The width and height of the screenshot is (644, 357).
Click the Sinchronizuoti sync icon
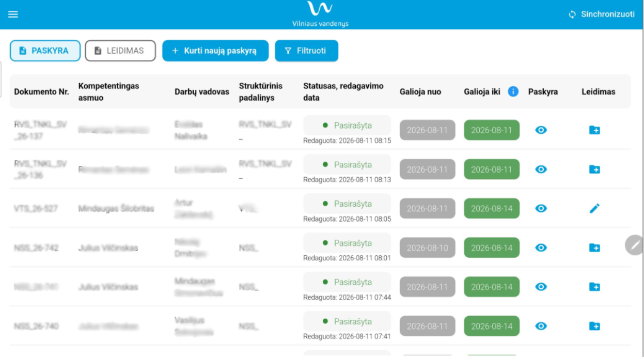click(572, 14)
